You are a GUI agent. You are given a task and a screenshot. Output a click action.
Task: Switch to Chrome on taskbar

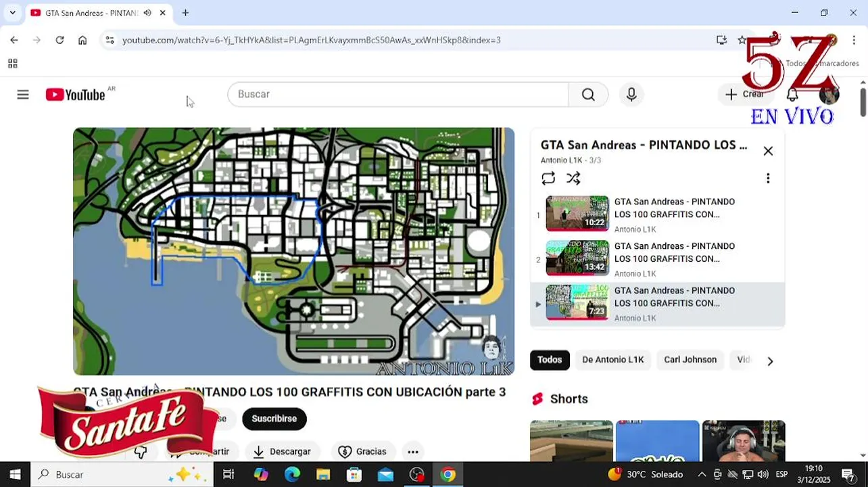[x=448, y=474]
